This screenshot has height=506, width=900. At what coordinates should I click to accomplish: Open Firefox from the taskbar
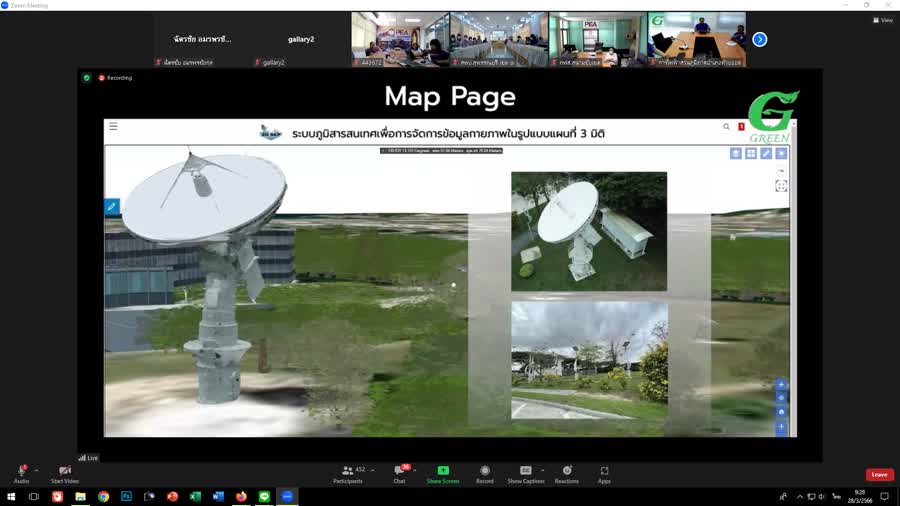pos(241,496)
